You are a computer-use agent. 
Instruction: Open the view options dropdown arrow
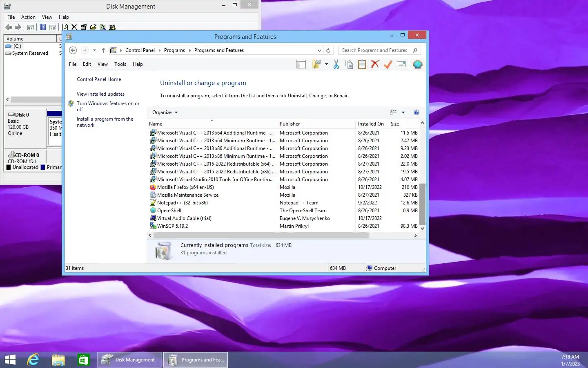[x=403, y=112]
